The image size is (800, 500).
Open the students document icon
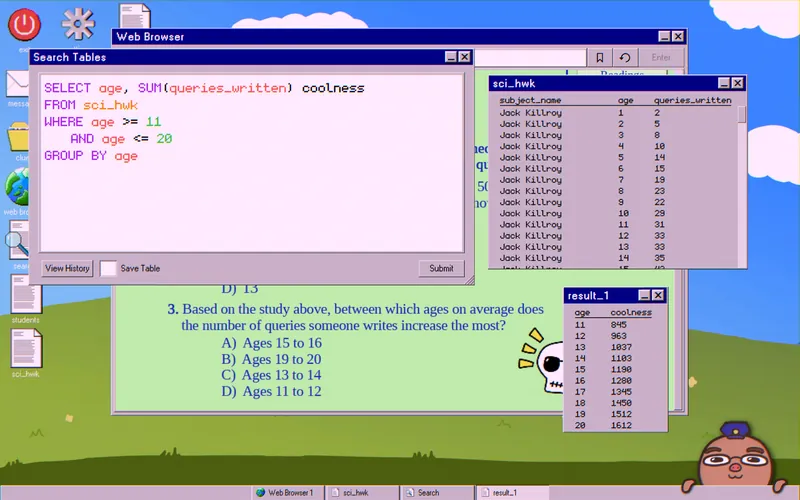(26, 294)
